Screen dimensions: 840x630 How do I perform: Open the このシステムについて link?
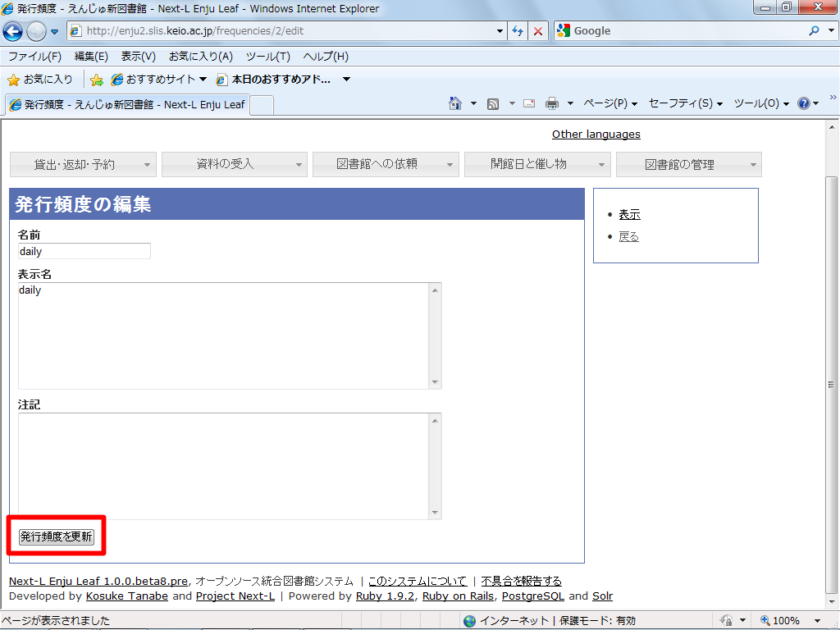click(418, 582)
